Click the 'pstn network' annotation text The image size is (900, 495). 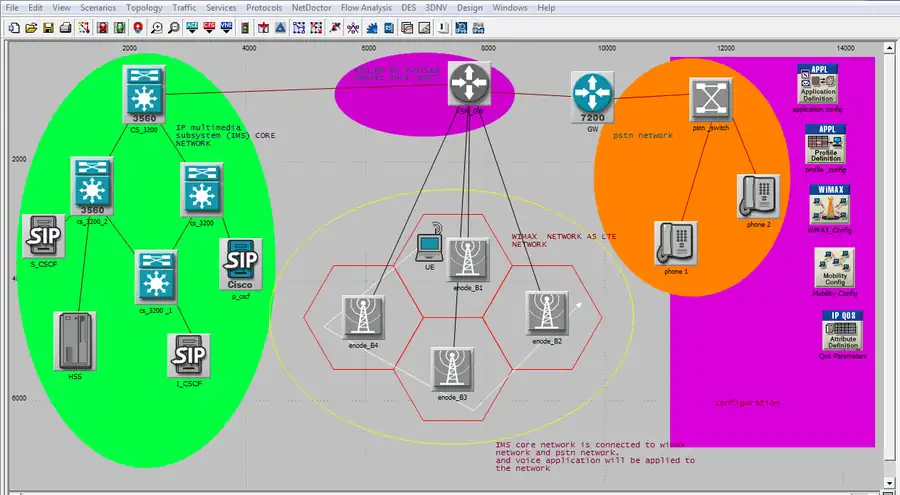coord(643,136)
